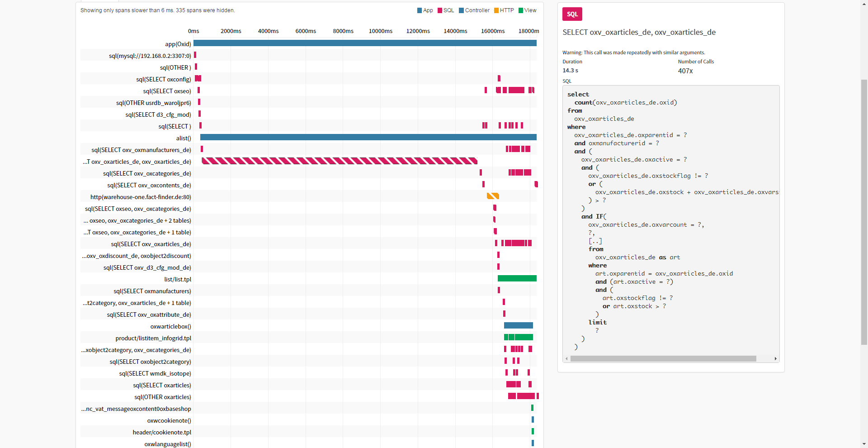Click the pink SQL badge in details panel

coord(572,14)
